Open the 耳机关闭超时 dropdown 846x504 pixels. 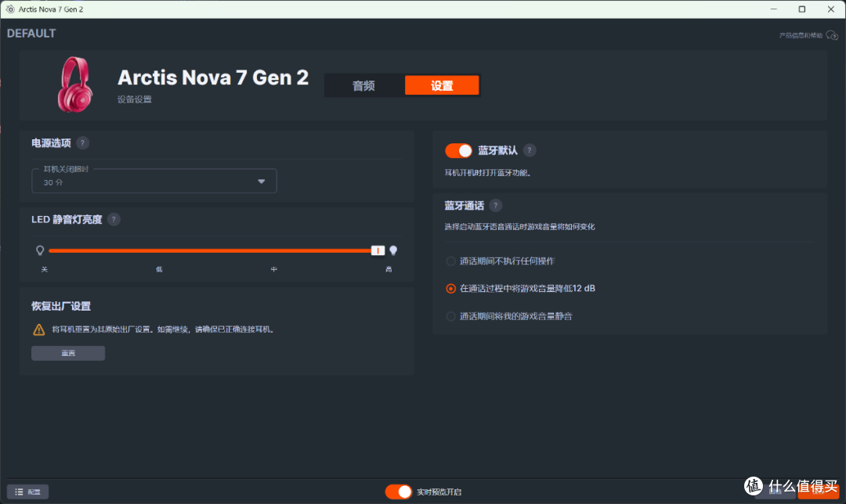click(154, 181)
